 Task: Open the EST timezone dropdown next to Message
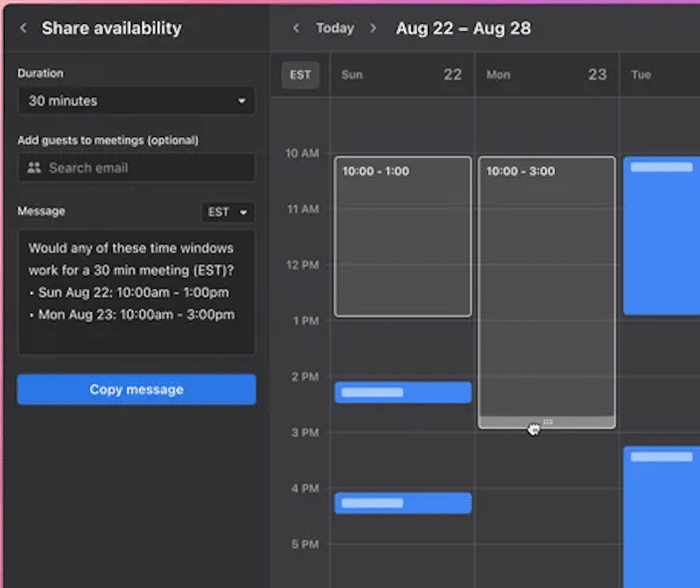227,212
